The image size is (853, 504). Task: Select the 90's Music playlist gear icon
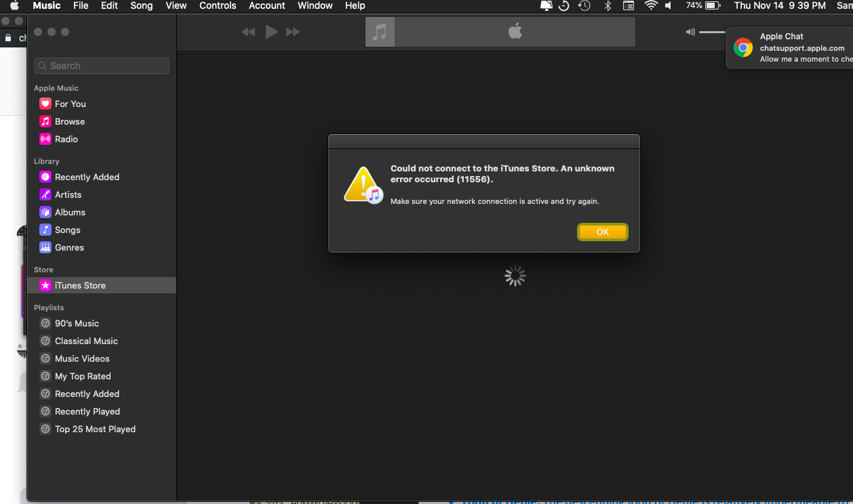(45, 323)
